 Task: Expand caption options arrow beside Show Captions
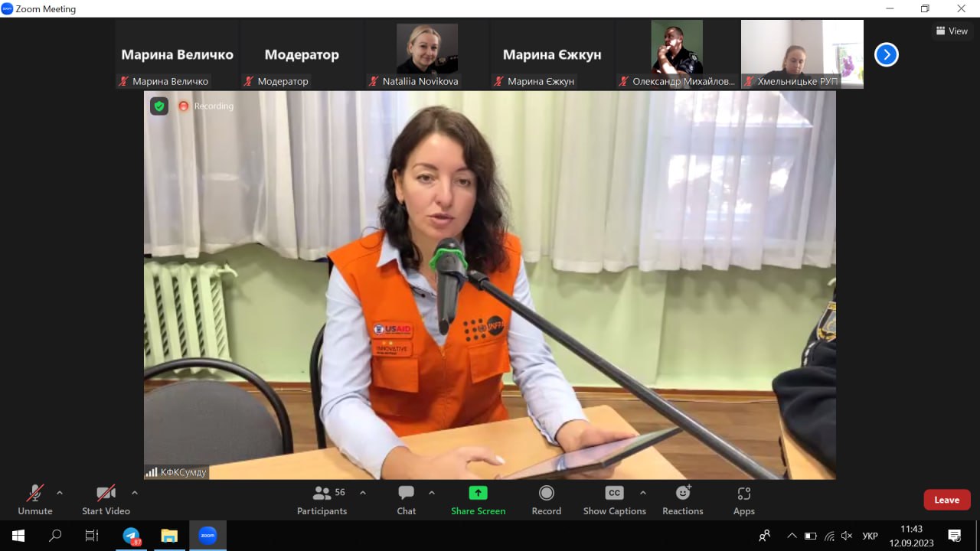(642, 493)
